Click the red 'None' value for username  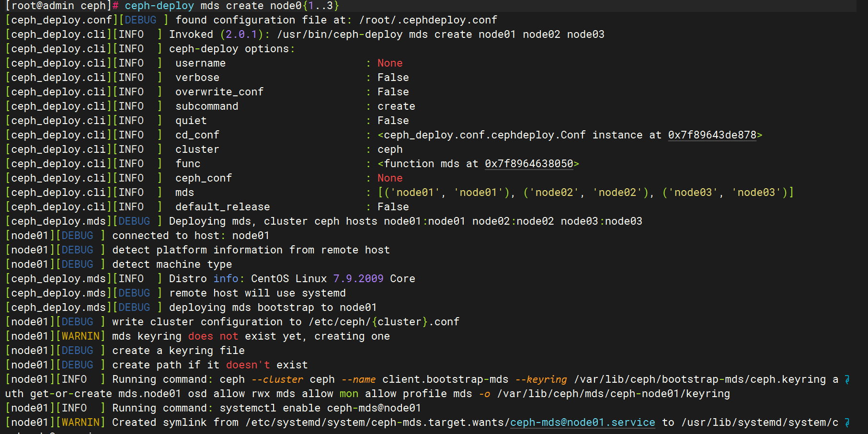[390, 63]
